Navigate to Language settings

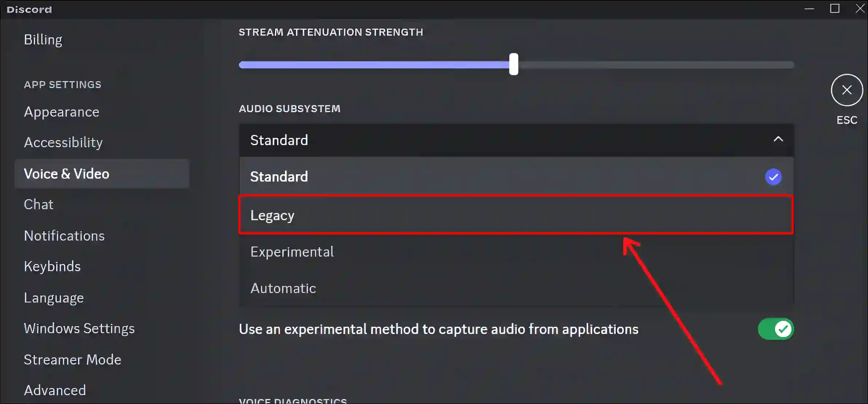(x=54, y=298)
